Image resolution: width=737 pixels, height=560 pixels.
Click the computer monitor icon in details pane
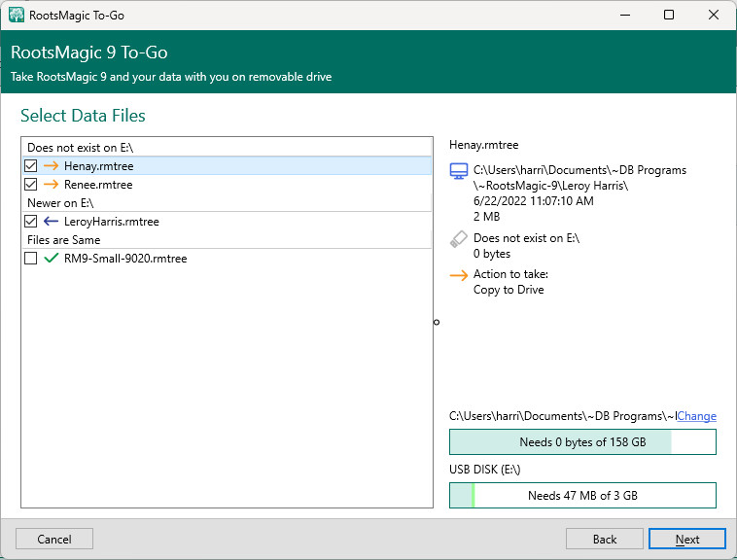459,171
